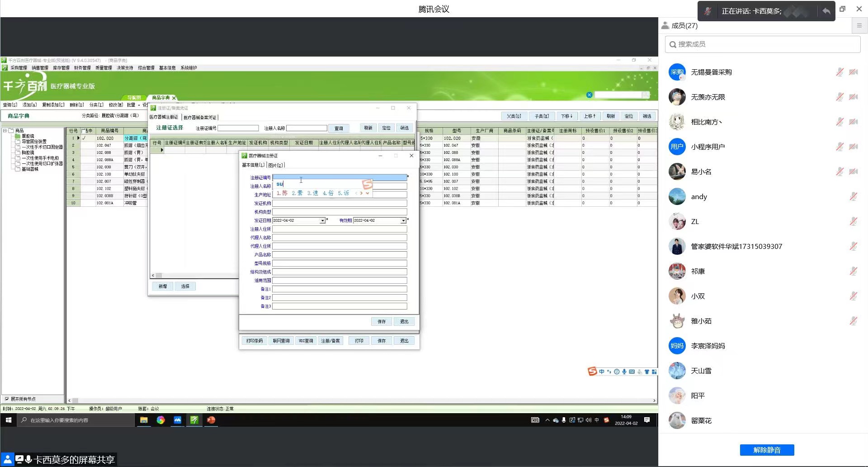The image size is (868, 467).
Task: Switch to the 医疗器械备案凭证 tab
Action: point(200,117)
